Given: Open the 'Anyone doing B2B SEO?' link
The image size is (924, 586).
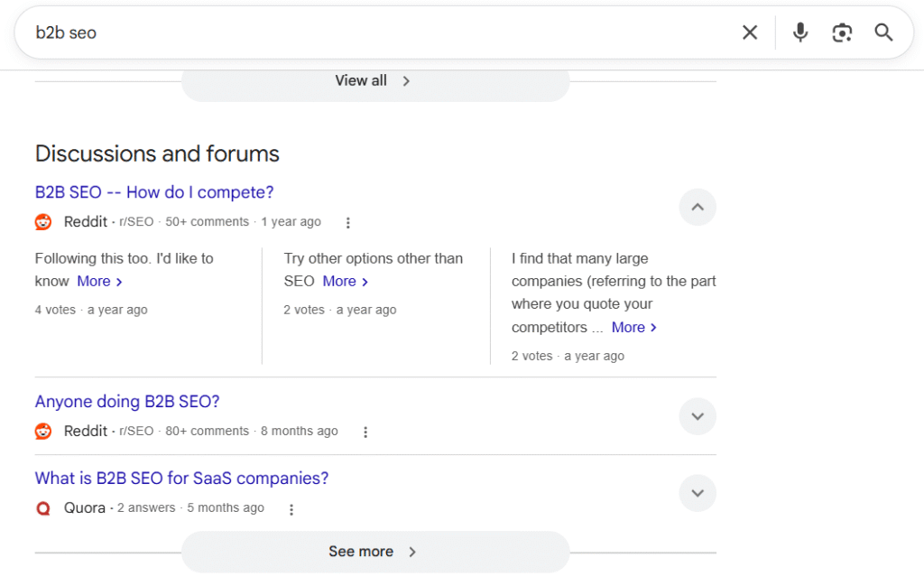Looking at the screenshot, I should tap(127, 402).
